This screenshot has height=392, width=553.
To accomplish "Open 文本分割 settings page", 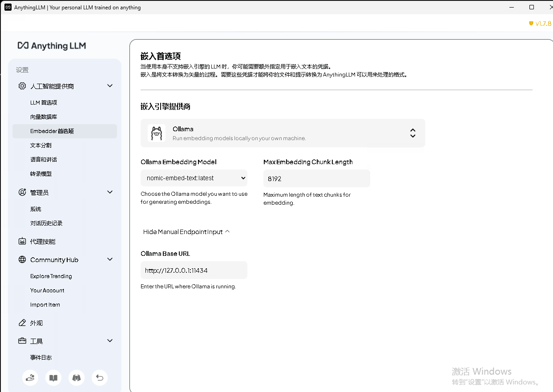I will [x=41, y=145].
